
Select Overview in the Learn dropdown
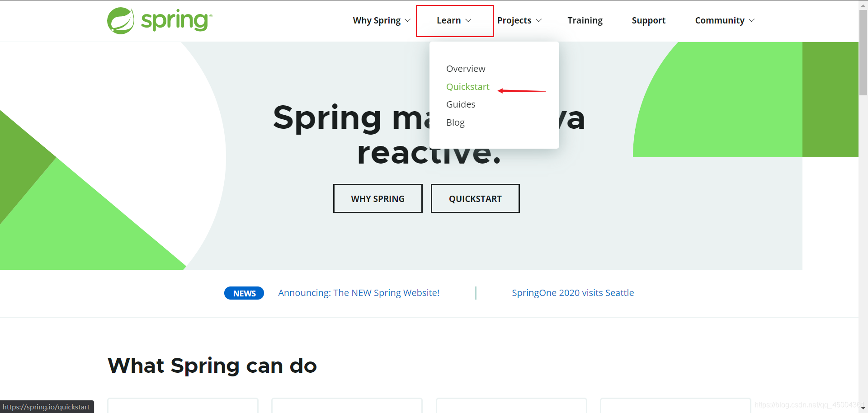tap(466, 69)
